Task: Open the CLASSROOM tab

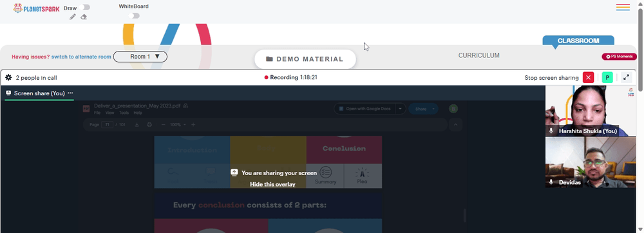Action: pyautogui.click(x=578, y=41)
